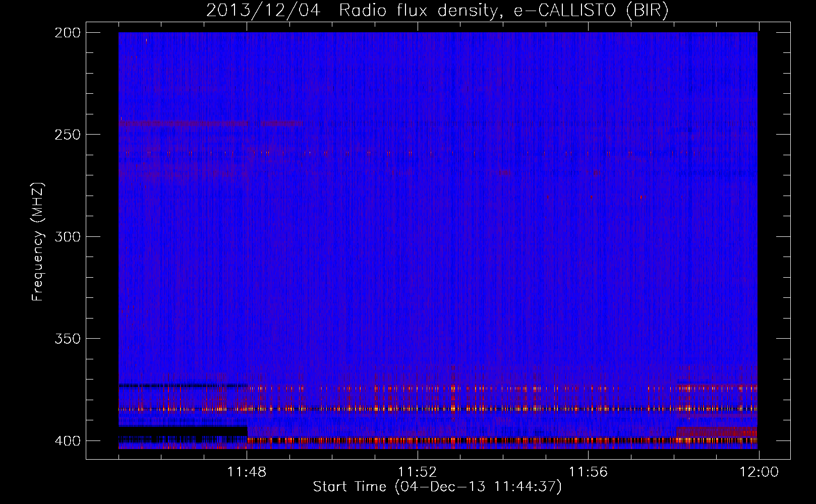The width and height of the screenshot is (816, 504).
Task: Click the 11:48 time tick label
Action: pyautogui.click(x=247, y=472)
